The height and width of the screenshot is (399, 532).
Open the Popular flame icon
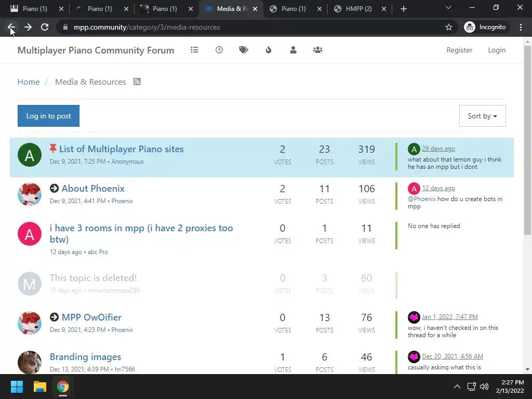pos(269,50)
